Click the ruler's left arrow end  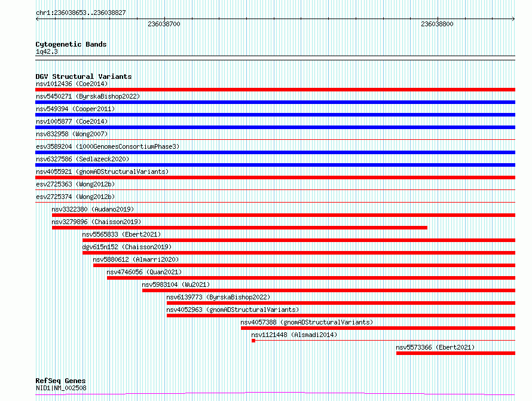coord(37,19)
